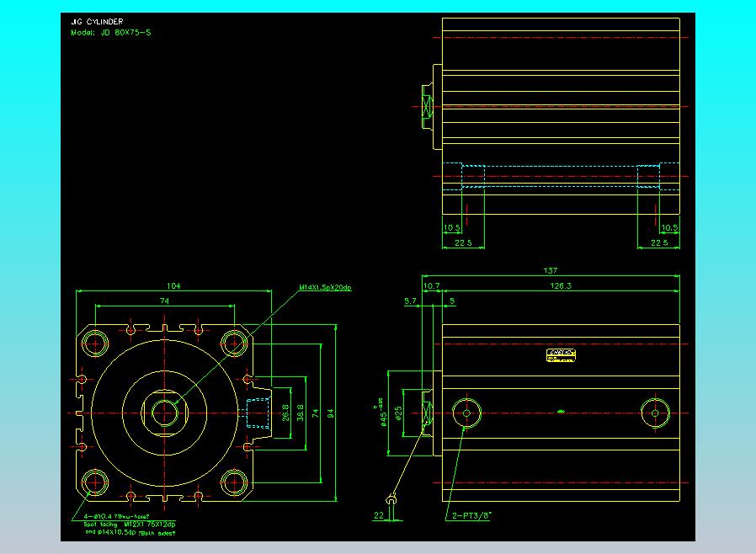756x554 pixels.
Task: Select the top-left mounting hole in front view
Action: 96,342
